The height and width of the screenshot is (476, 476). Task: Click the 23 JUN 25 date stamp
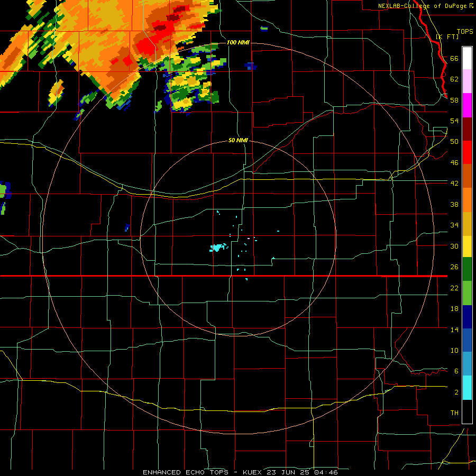(x=287, y=472)
